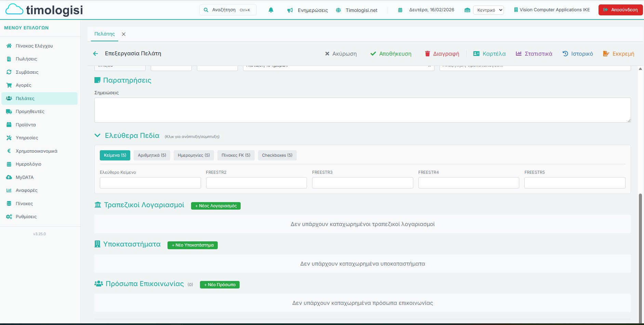Close the Πελάτης tab
This screenshot has width=644, height=325.
pyautogui.click(x=124, y=34)
